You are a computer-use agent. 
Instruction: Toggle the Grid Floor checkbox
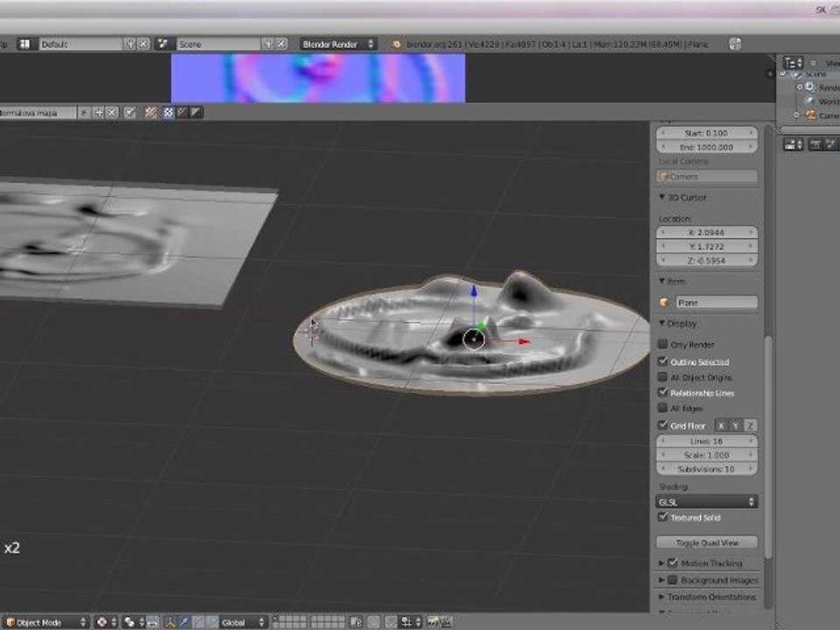pyautogui.click(x=662, y=425)
